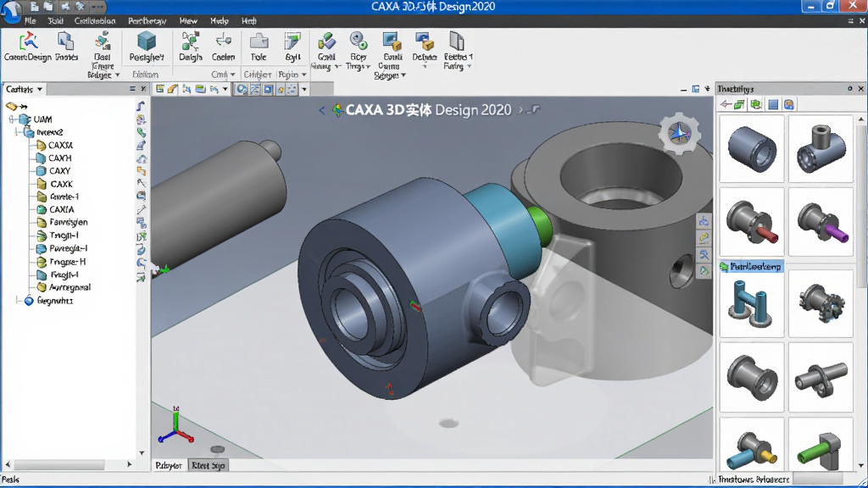Click the Tole folder icon in the ribbon
Viewport: 868px width, 488px height.
[259, 42]
